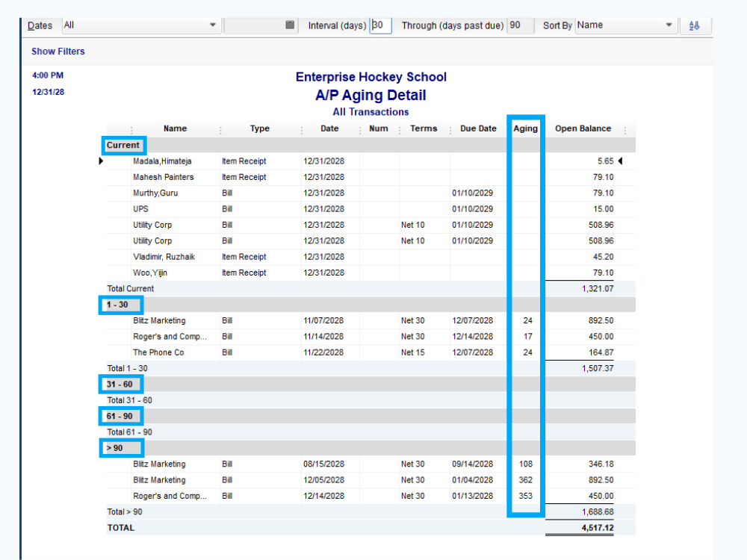Click the 11/14/2028 date cell

pos(323,337)
